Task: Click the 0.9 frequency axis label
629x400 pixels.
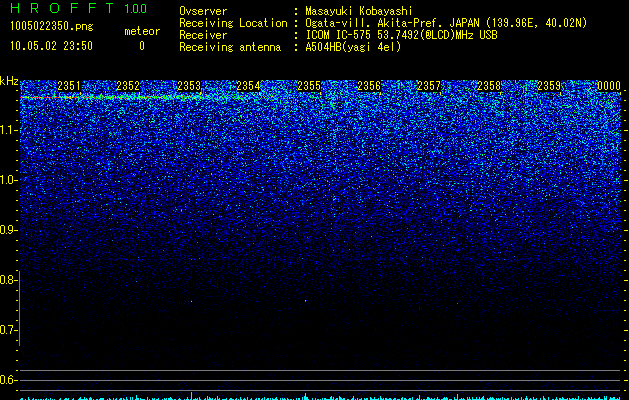Action: (x=8, y=230)
